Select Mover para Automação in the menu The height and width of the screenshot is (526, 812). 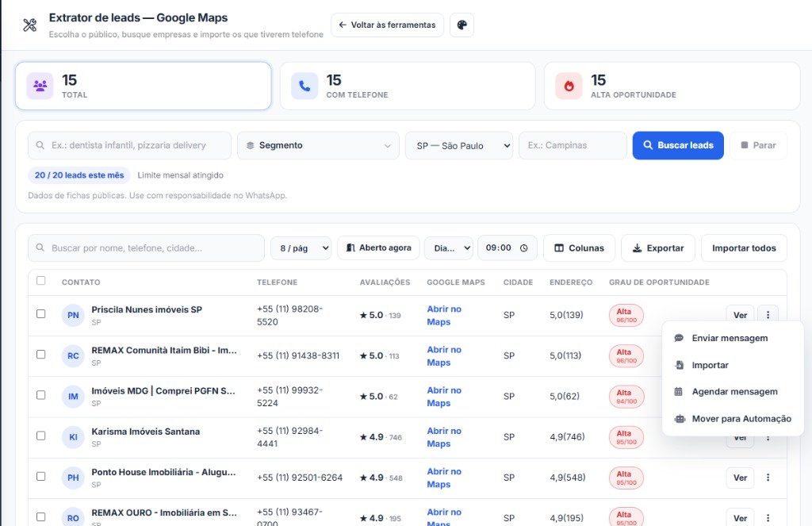[x=733, y=419]
